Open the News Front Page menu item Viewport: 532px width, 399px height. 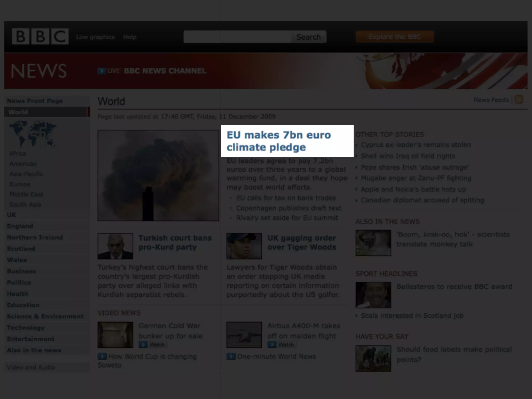point(35,101)
